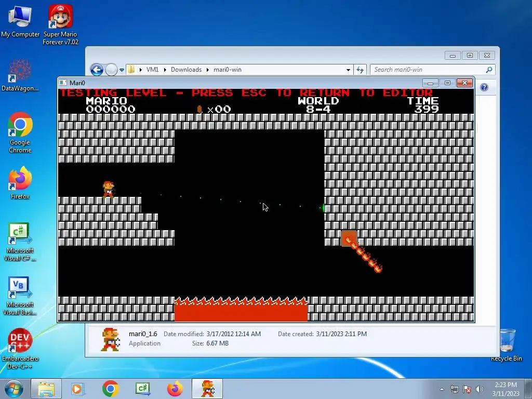532x399 pixels.
Task: Select mari0-win in the address breadcrumb
Action: (228, 70)
